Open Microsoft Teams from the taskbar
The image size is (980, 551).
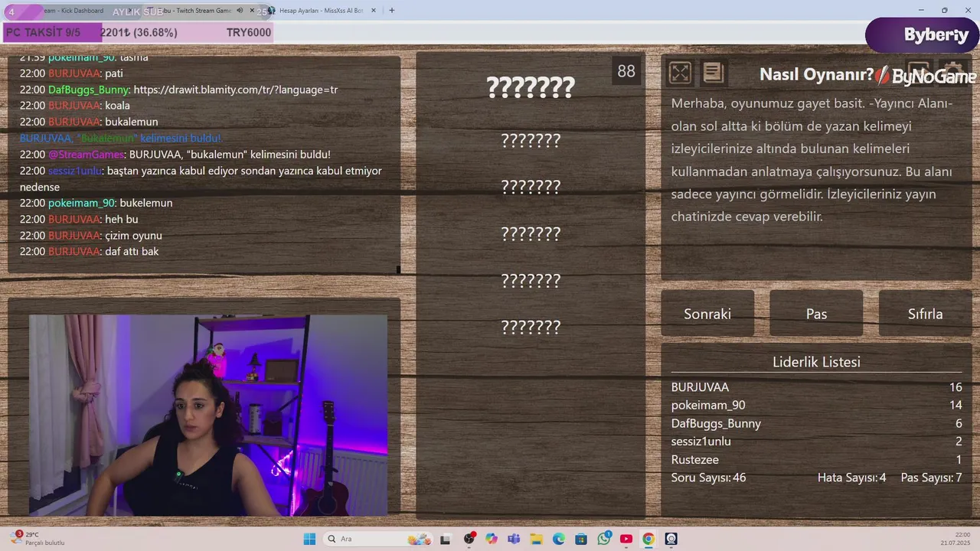(514, 539)
